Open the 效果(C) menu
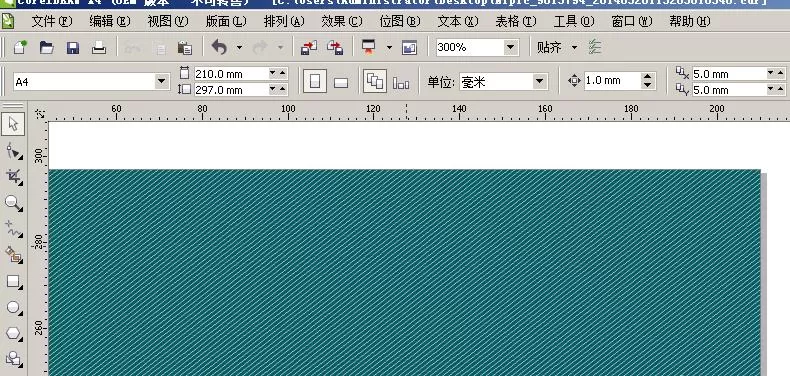Screen dimensions: 790x376 tap(342, 22)
